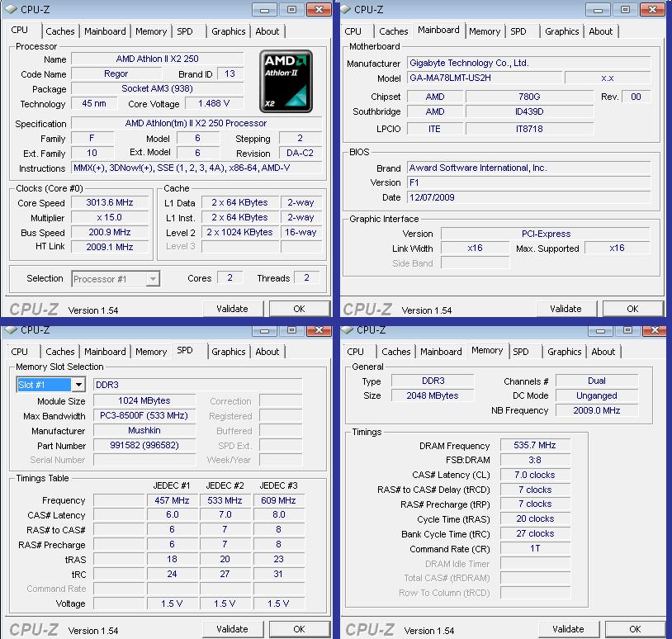Switch to the Mainboard tab in the CPU window
This screenshot has height=639, width=672.
[105, 31]
